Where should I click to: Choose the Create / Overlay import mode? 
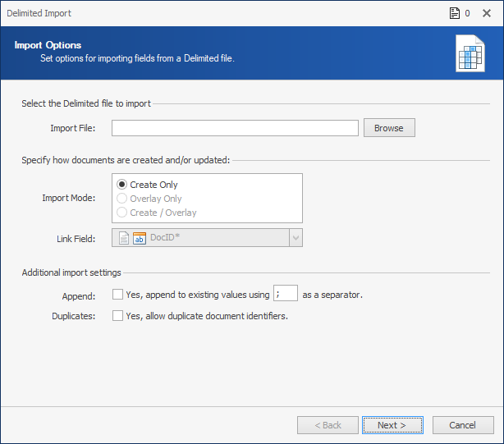point(121,213)
